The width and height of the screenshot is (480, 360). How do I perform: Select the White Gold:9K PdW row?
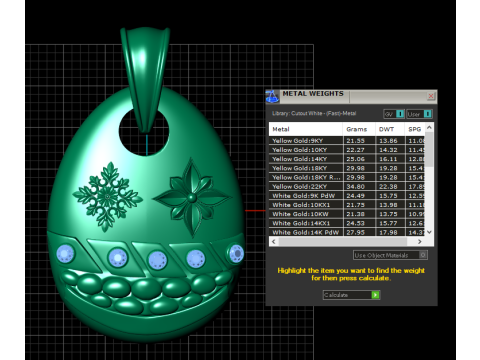[347, 196]
